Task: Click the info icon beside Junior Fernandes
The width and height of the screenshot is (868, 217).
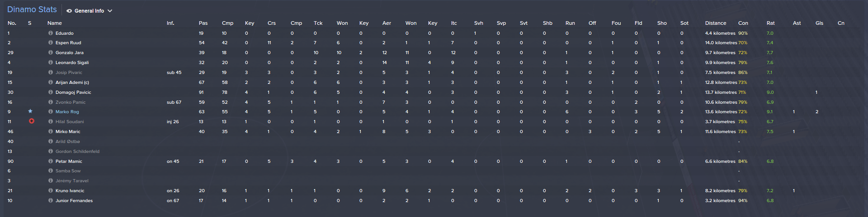Action: [51, 200]
